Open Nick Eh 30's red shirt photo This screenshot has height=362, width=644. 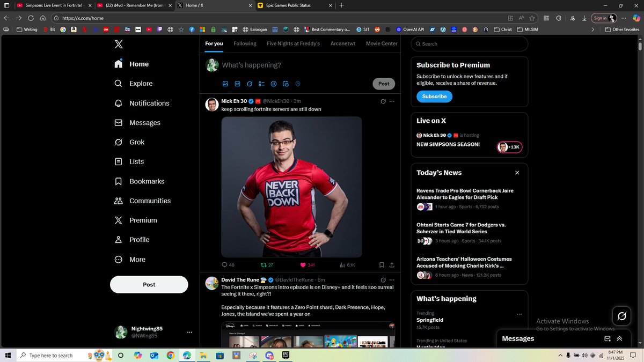[x=292, y=187]
